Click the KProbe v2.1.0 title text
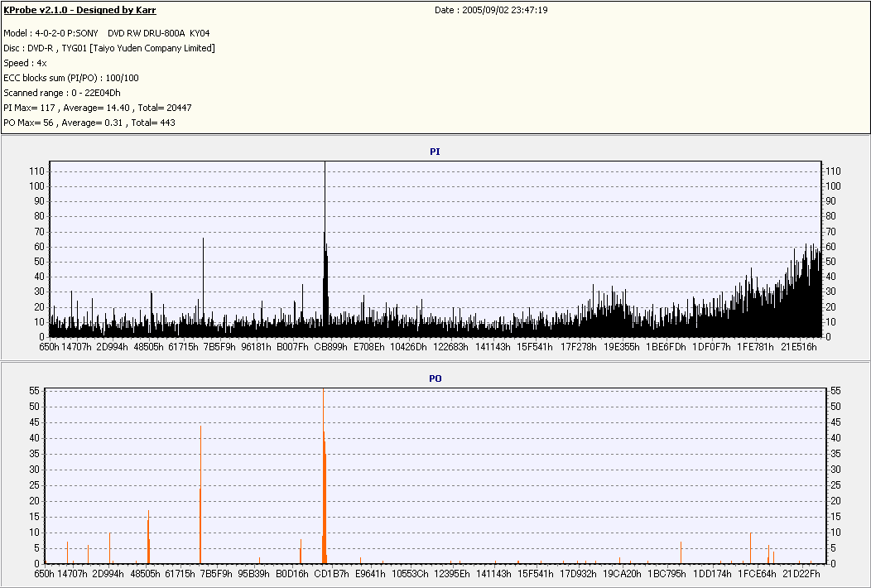 (x=79, y=10)
